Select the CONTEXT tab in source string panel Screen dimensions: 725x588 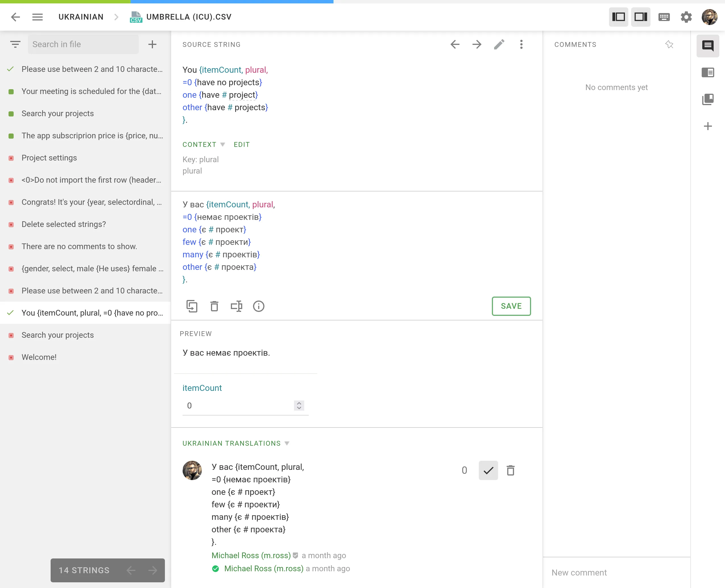click(x=199, y=145)
